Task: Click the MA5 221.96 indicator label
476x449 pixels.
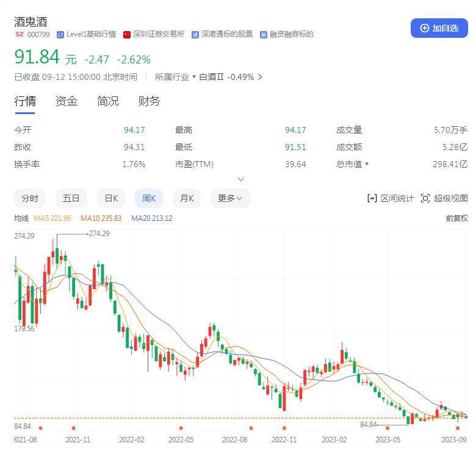Action: (52, 218)
